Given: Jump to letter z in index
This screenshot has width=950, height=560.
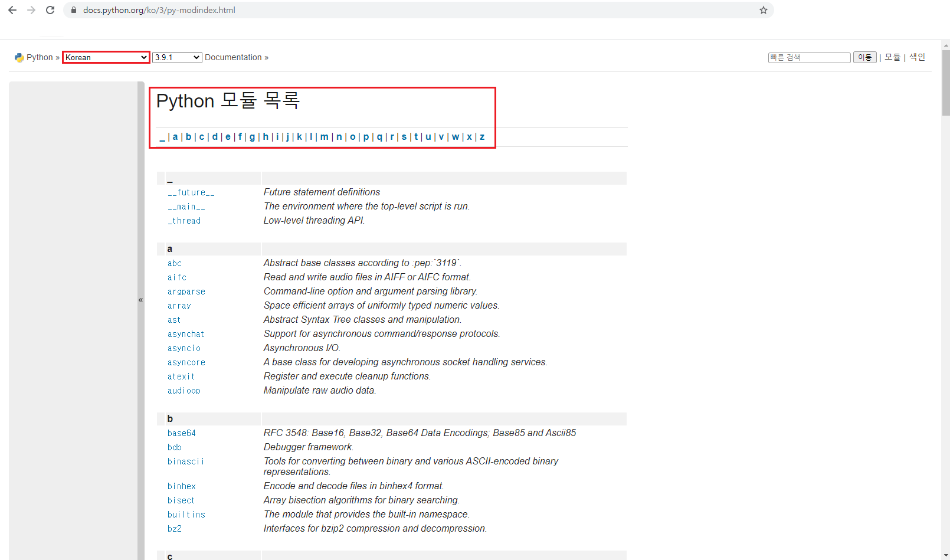Looking at the screenshot, I should [x=482, y=137].
